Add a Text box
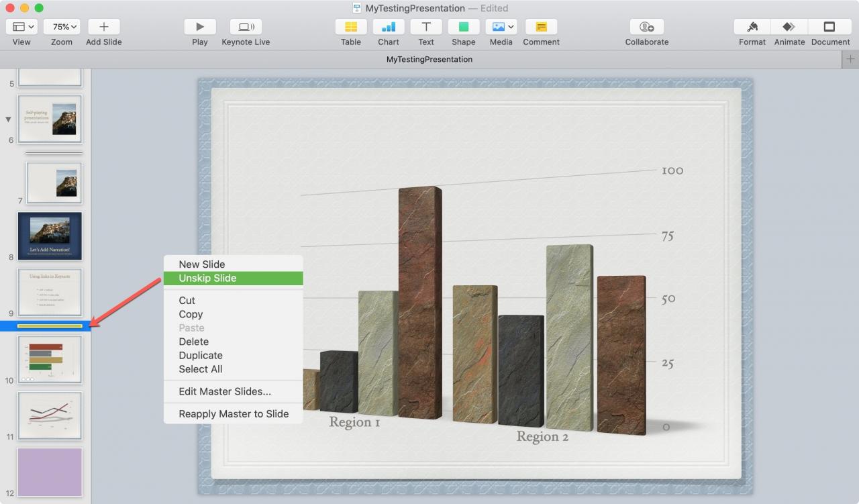Viewport: 859px width, 504px height. click(426, 27)
